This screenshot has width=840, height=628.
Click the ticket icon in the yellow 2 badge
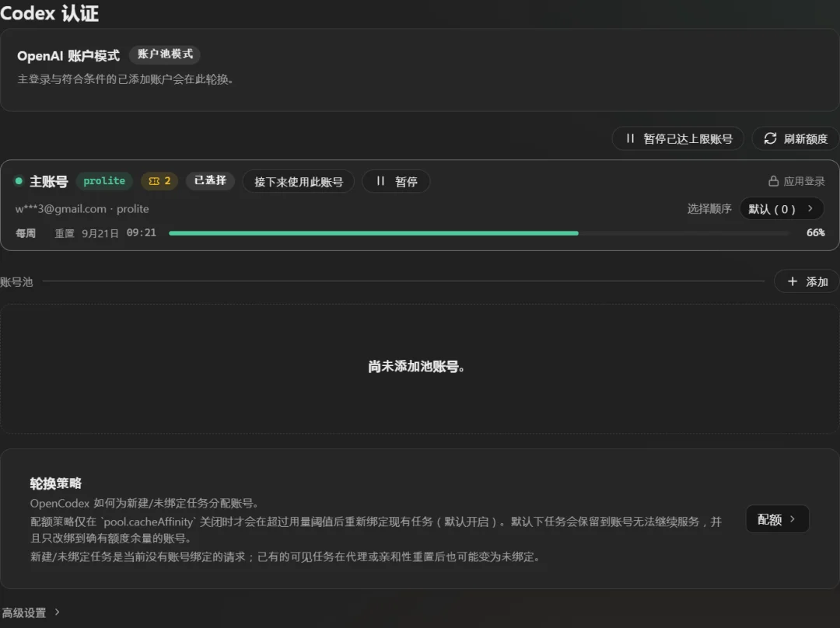(154, 181)
